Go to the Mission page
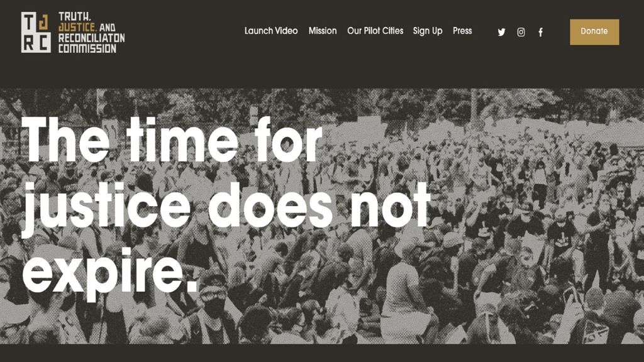 click(323, 31)
